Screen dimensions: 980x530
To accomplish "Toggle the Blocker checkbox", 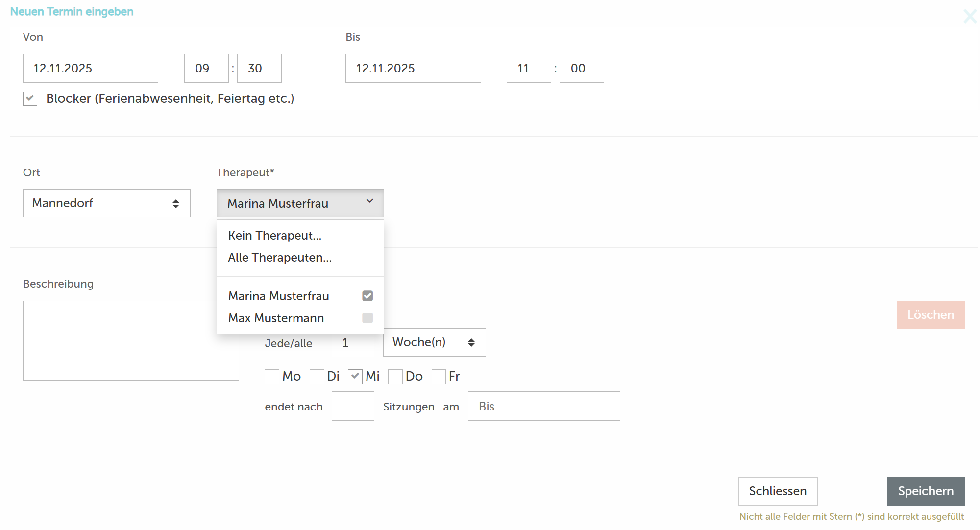I will [30, 98].
